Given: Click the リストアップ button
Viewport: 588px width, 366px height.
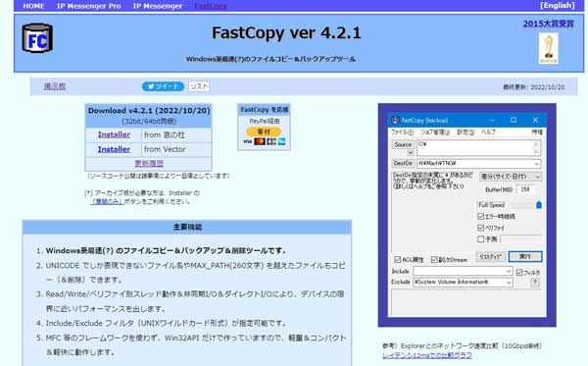Looking at the screenshot, I should coord(491,256).
